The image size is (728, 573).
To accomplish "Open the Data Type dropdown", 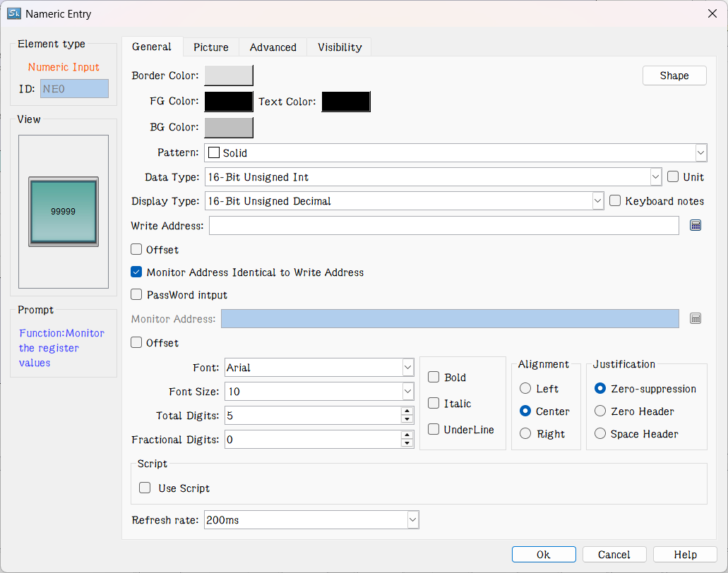I will 655,177.
